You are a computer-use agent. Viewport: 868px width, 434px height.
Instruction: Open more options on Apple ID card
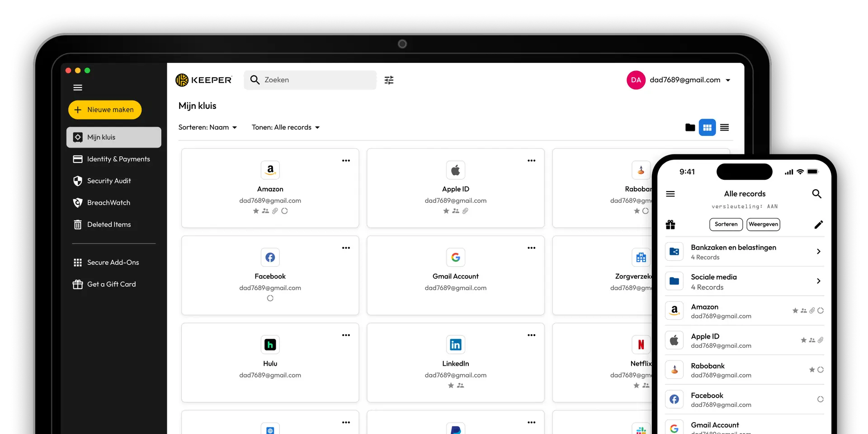point(531,161)
